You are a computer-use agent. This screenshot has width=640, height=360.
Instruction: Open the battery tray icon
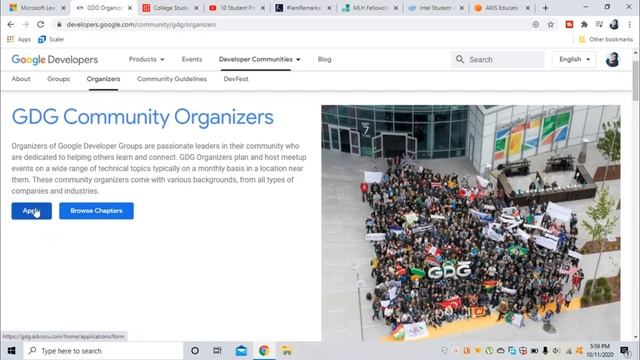(x=534, y=351)
